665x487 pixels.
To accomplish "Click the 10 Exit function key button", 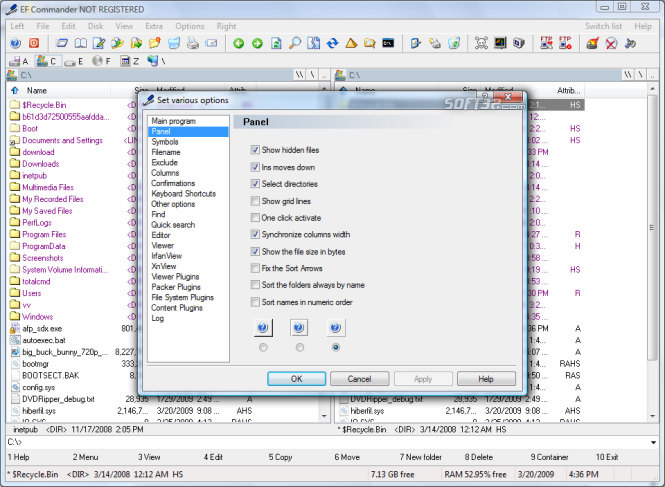I will 607,457.
